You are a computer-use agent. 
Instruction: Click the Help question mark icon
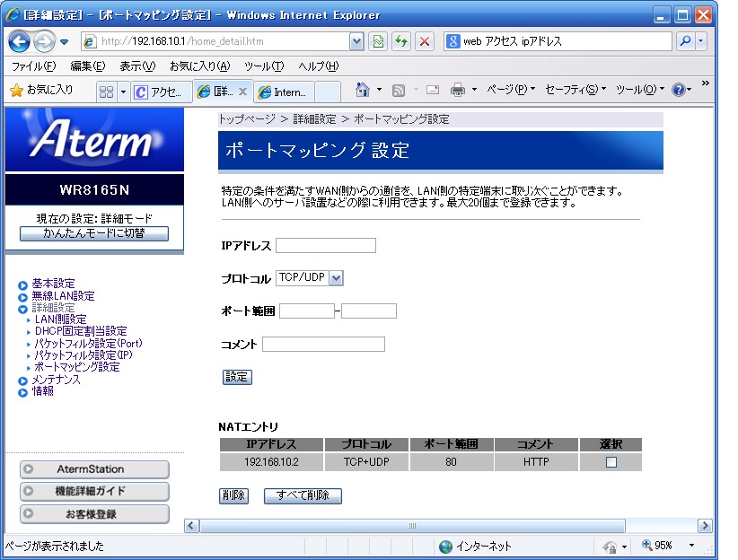tap(678, 90)
